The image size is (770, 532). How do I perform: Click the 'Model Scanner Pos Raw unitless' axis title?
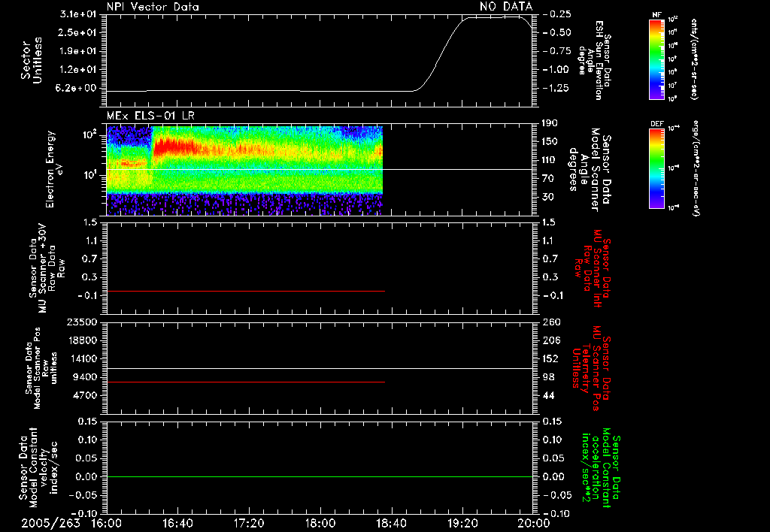coord(41,368)
